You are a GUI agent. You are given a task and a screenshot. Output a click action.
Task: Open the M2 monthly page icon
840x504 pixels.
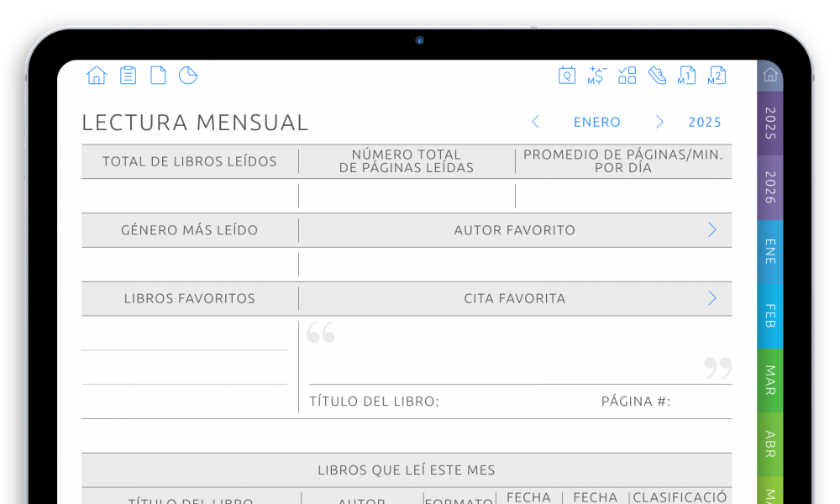[x=717, y=76]
